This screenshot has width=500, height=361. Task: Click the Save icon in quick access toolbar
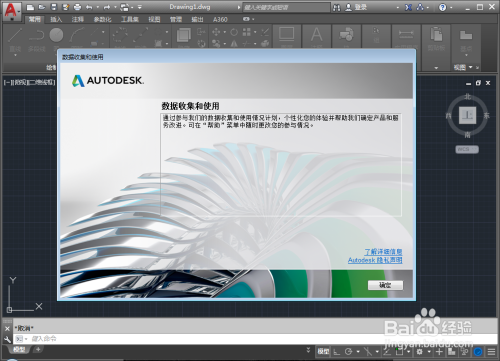tap(54, 7)
